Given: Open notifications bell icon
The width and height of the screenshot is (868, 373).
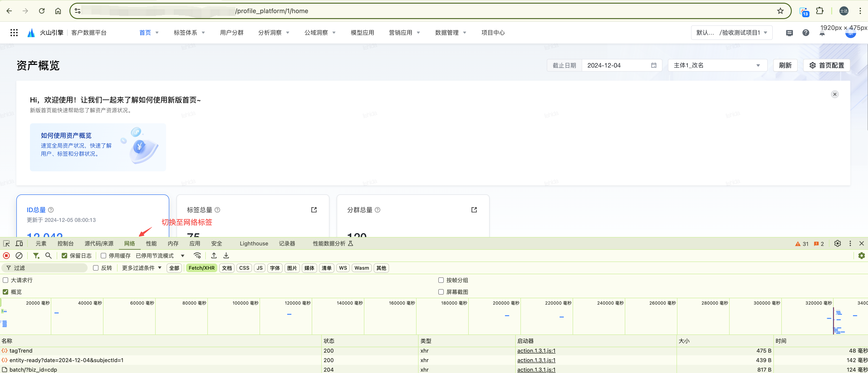Looking at the screenshot, I should pyautogui.click(x=822, y=33).
